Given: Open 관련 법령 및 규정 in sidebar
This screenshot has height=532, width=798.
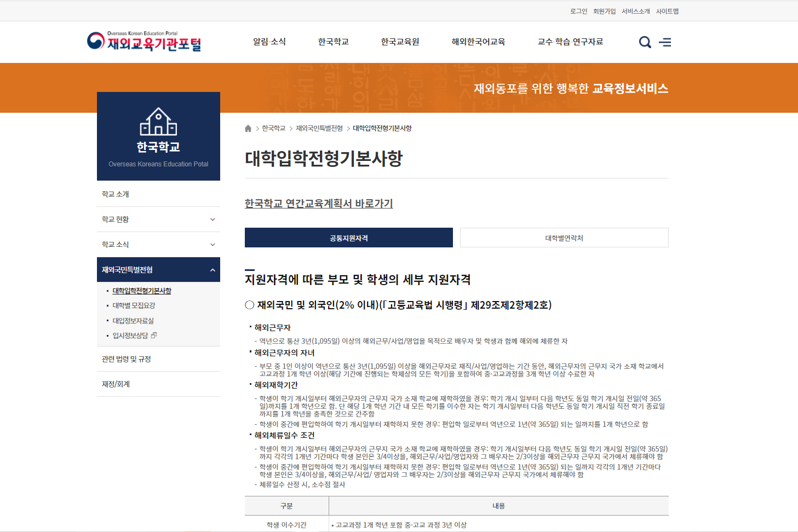Looking at the screenshot, I should point(158,359).
